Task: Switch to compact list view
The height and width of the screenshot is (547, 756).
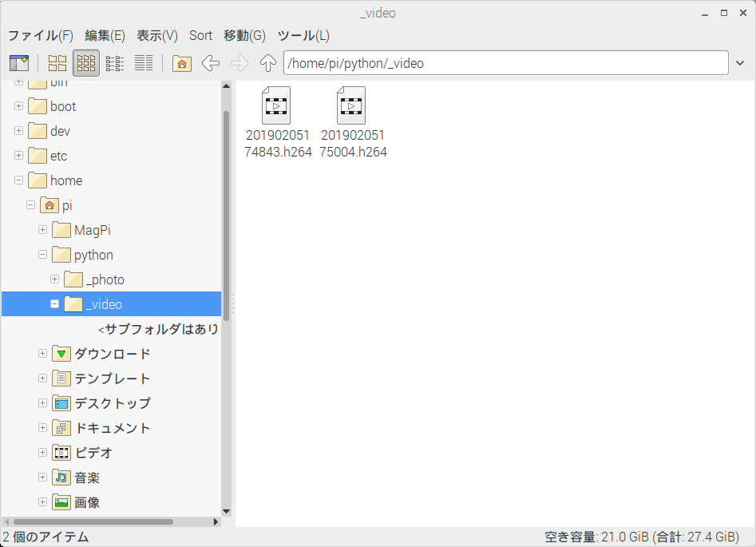Action: pos(115,63)
